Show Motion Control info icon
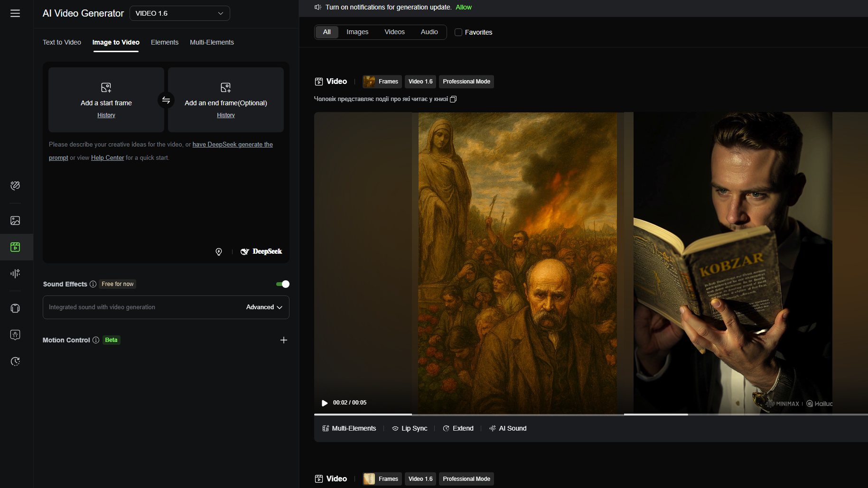Screen dimensions: 868x488 pyautogui.click(x=96, y=340)
